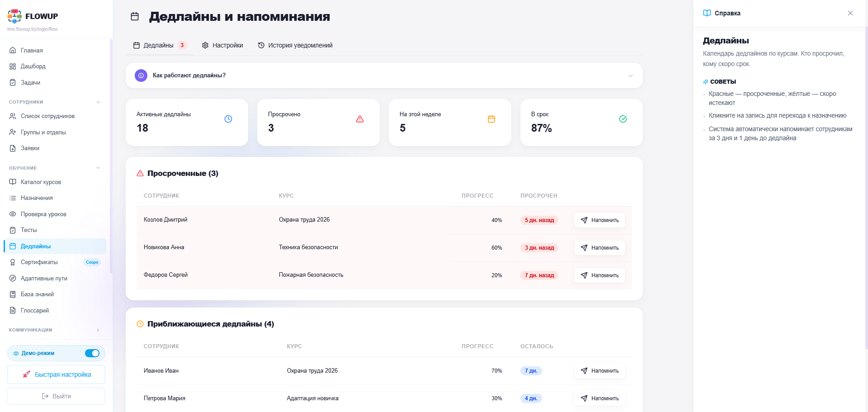Switch to the Настройки tab
The width and height of the screenshot is (868, 412).
[222, 45]
